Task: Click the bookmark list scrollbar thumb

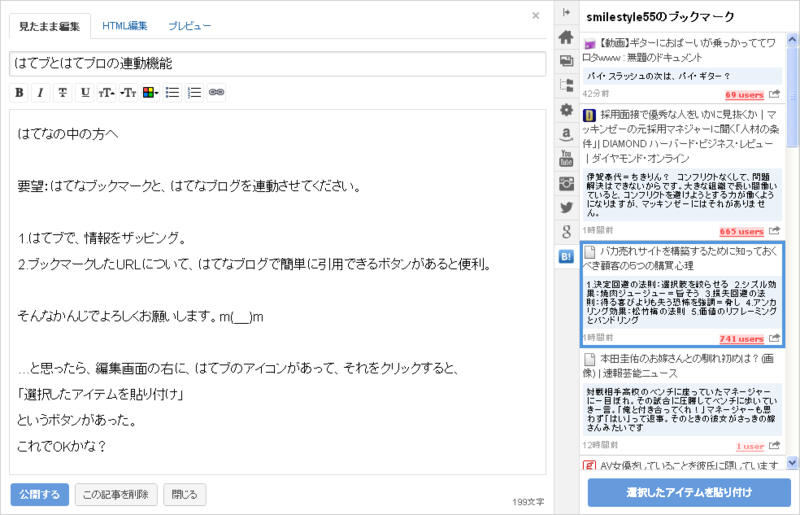Action: coord(792,95)
